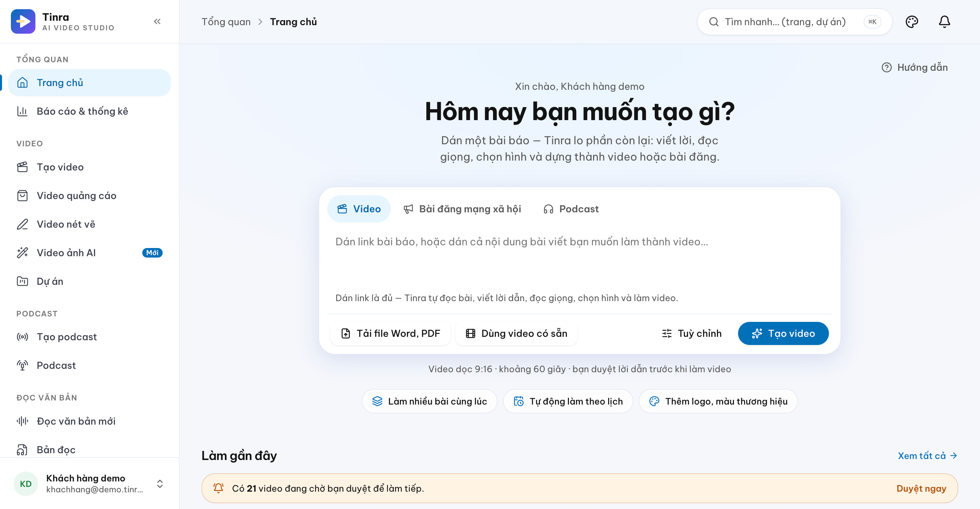Click the Tạo podcast broadcast icon
Viewport: 980px width, 509px height.
pyautogui.click(x=22, y=337)
